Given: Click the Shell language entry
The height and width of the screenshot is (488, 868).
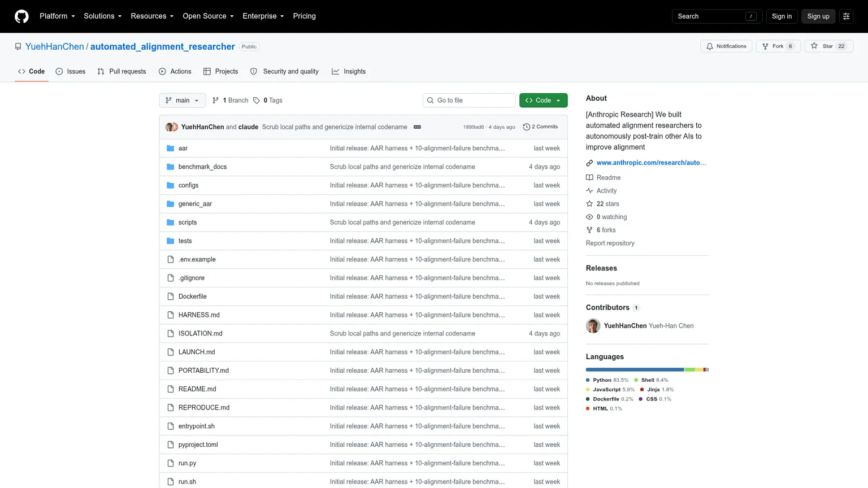Looking at the screenshot, I should (651, 380).
